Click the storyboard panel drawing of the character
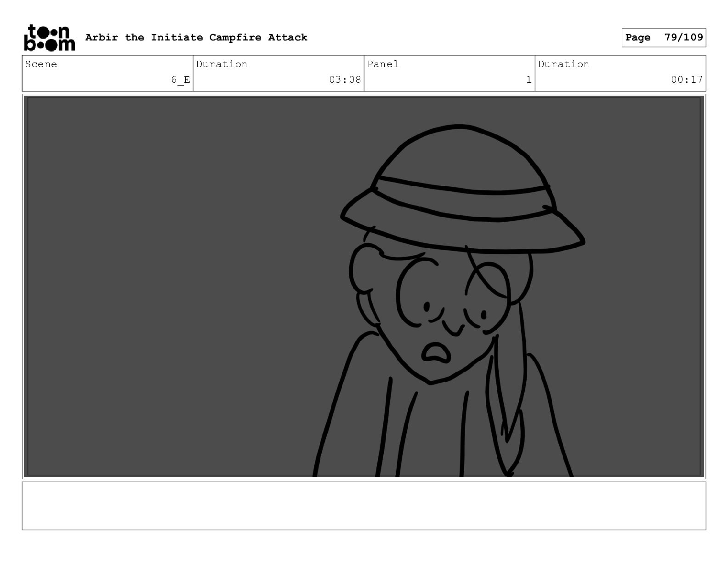 tap(364, 287)
